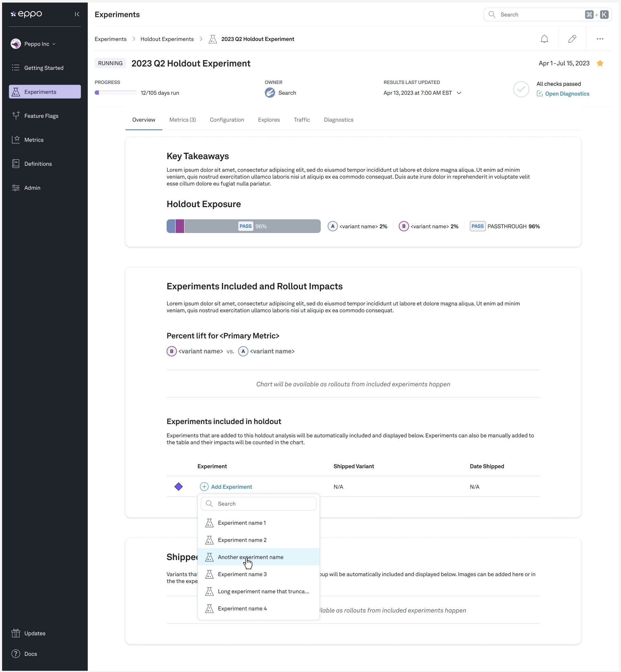Collapse the sidebar with arrow icon
621x672 pixels.
(77, 14)
